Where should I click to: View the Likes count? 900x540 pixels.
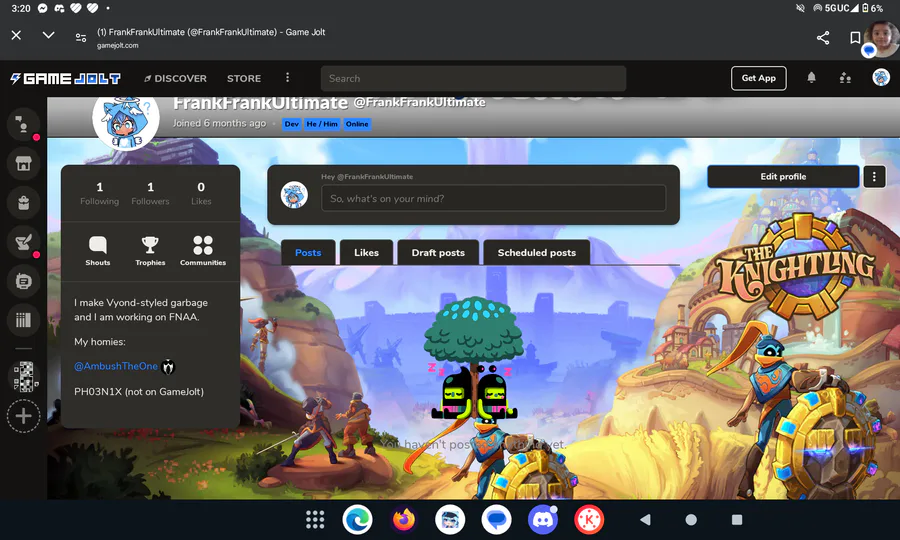coord(201,193)
